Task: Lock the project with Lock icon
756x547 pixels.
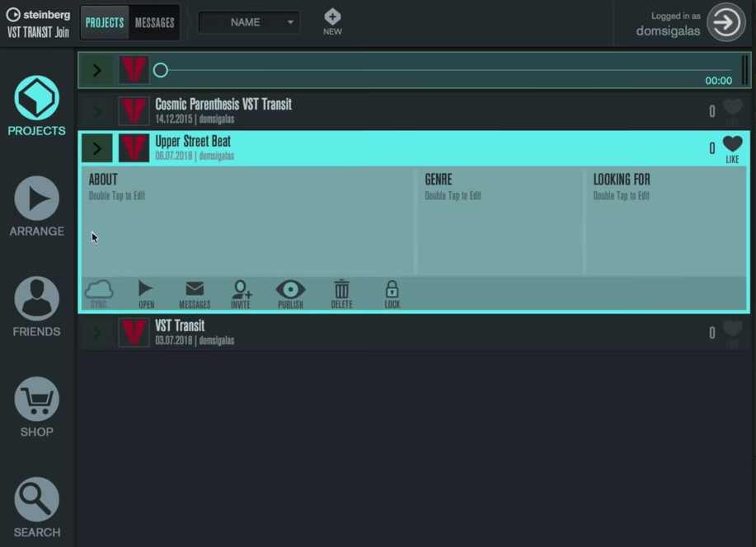Action: pyautogui.click(x=392, y=294)
